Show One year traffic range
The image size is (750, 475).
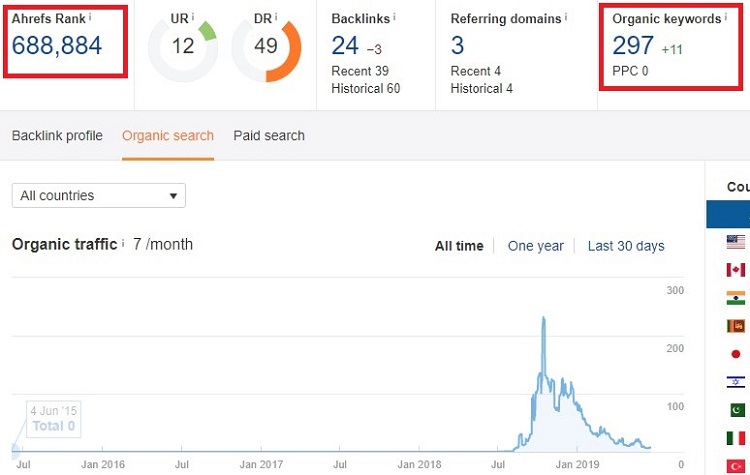tap(536, 246)
